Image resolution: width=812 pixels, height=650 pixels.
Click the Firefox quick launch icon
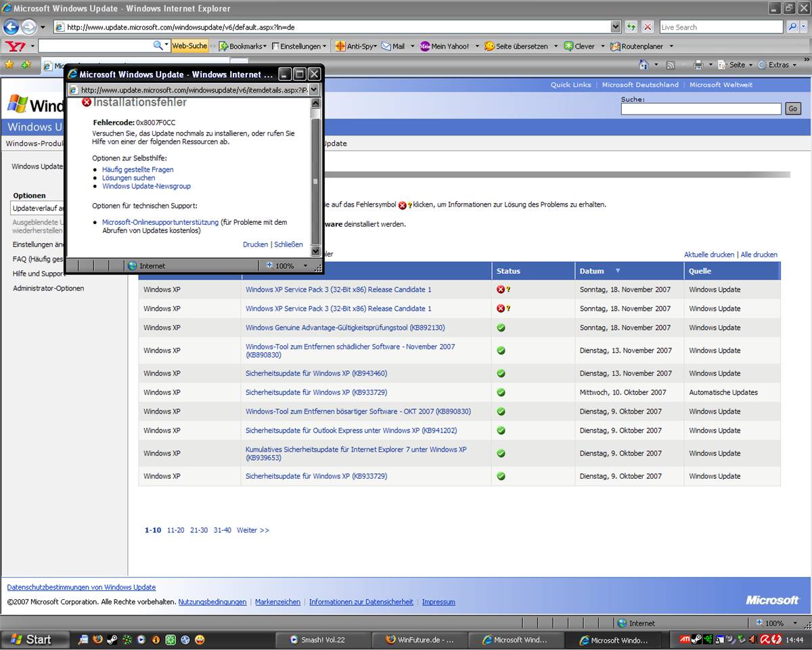pyautogui.click(x=97, y=640)
